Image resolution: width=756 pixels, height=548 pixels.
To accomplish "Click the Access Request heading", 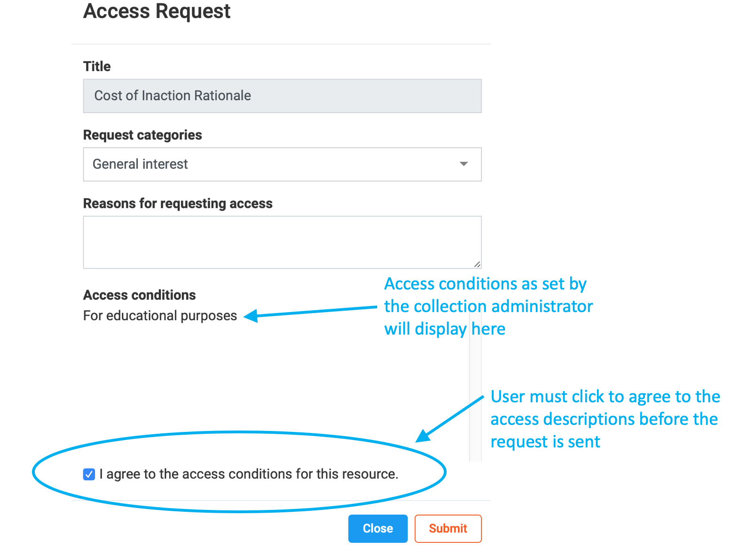I will coord(157,11).
